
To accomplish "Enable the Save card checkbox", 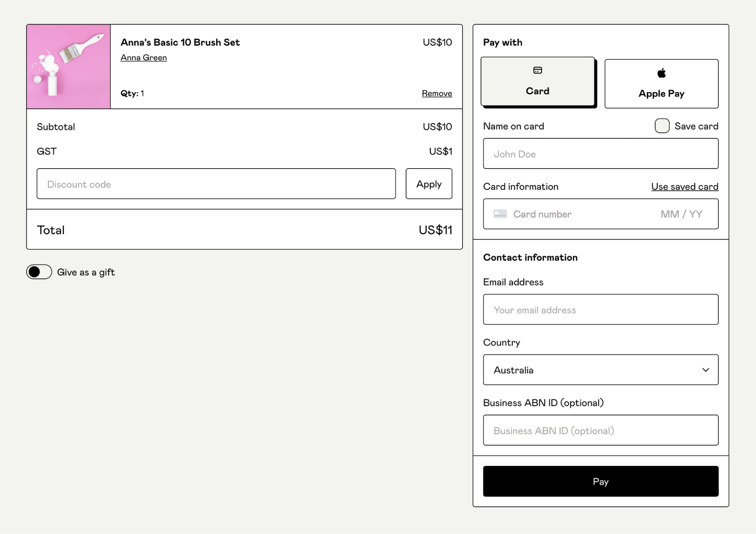I will tap(662, 126).
